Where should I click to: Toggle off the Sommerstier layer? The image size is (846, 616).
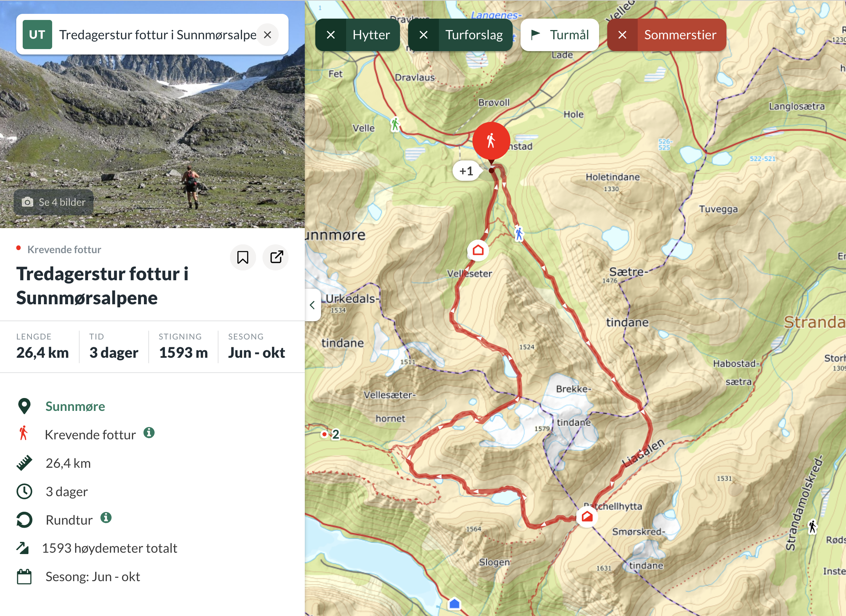coord(622,35)
